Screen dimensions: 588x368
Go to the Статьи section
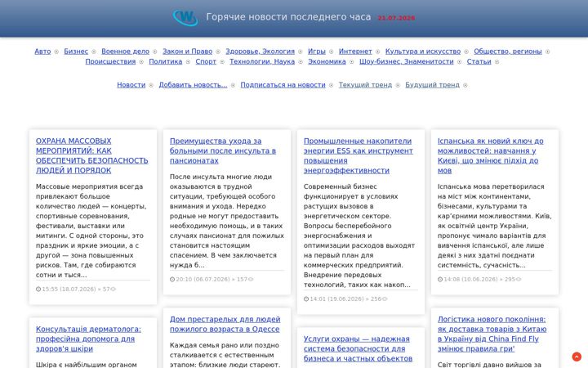[479, 61]
